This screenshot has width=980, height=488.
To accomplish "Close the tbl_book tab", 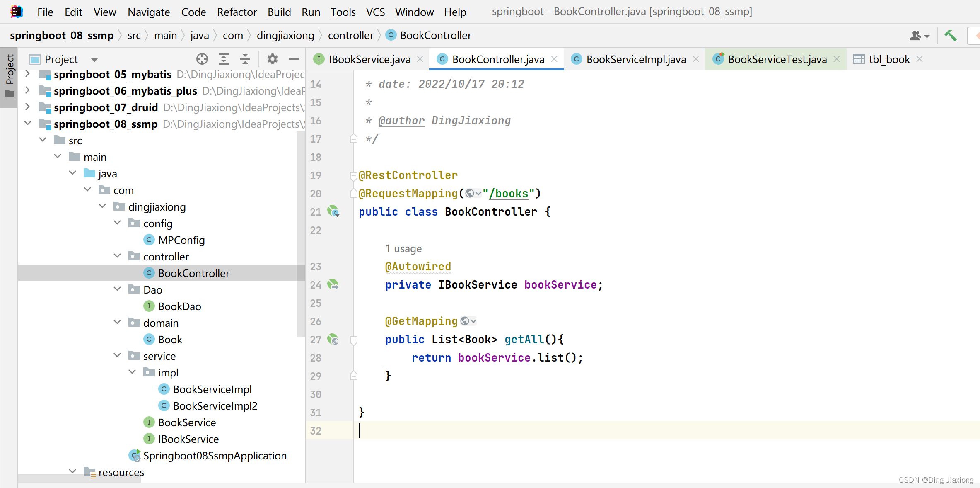I will tap(920, 59).
